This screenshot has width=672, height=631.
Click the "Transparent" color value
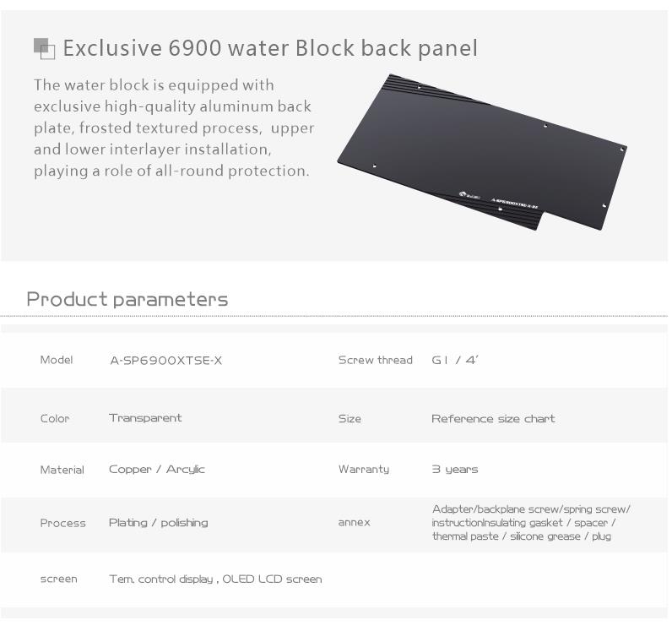[145, 418]
